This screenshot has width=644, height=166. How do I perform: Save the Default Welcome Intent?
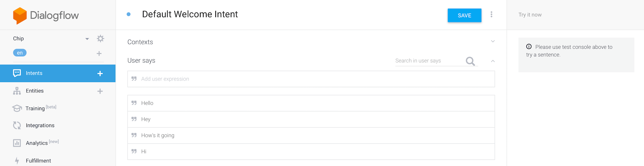(464, 15)
